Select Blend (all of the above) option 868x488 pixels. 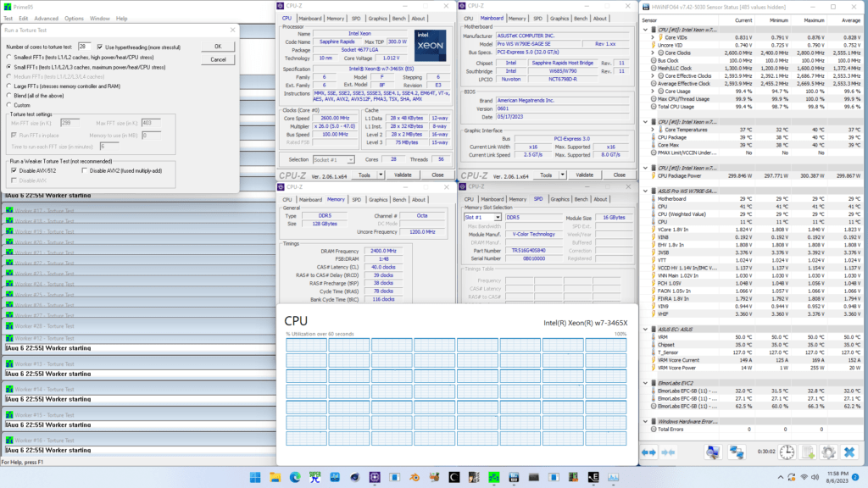click(x=8, y=95)
